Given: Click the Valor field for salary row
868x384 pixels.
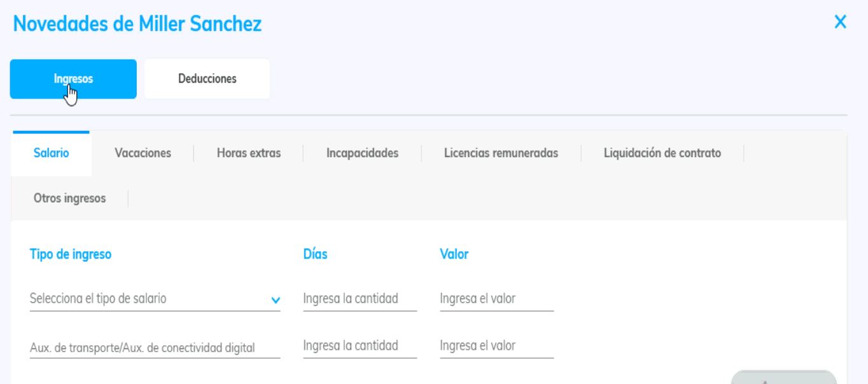Looking at the screenshot, I should point(496,299).
